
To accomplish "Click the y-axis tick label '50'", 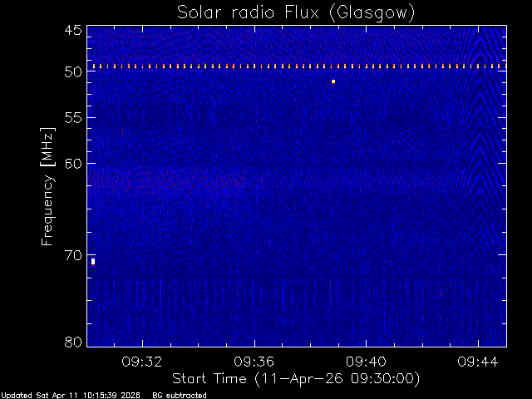I will point(73,72).
